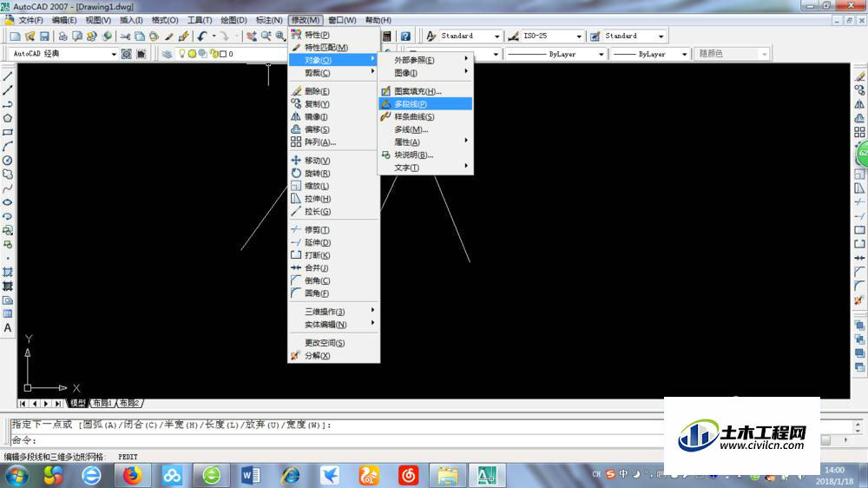The width and height of the screenshot is (868, 488).
Task: Click the workspace settings gear icon
Action: (x=126, y=54)
